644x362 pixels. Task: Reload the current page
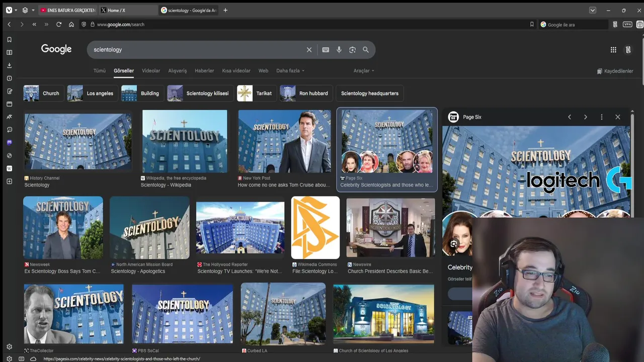(59, 24)
